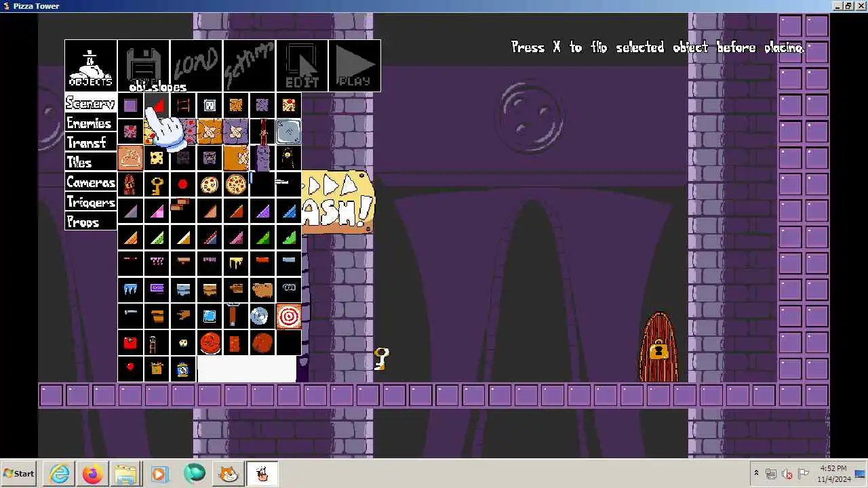The height and width of the screenshot is (488, 868).
Task: Pick the purple face block object
Action: click(210, 158)
